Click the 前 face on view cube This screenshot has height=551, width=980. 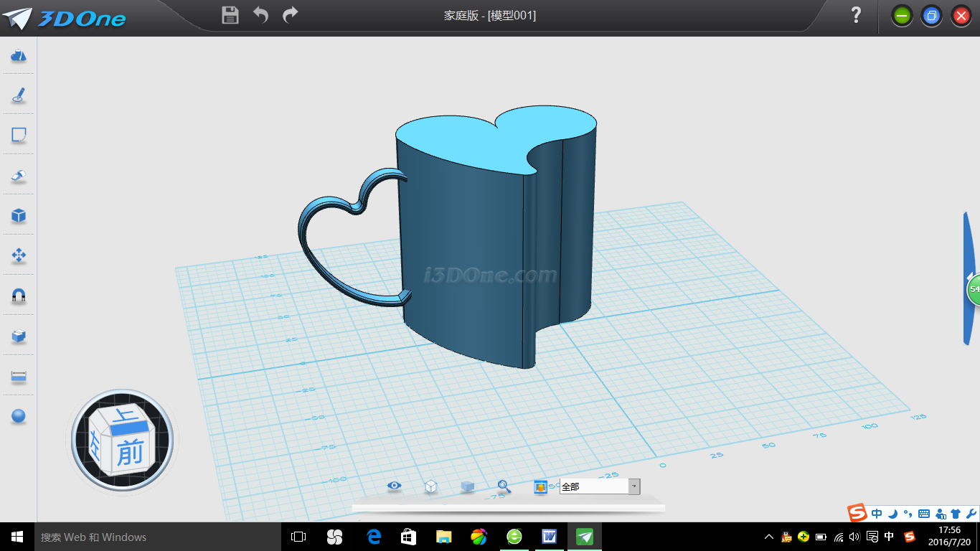130,452
